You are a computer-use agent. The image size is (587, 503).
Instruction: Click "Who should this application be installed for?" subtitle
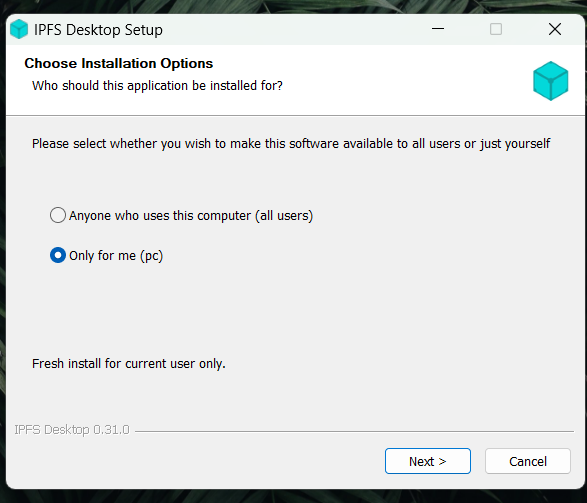pyautogui.click(x=157, y=86)
